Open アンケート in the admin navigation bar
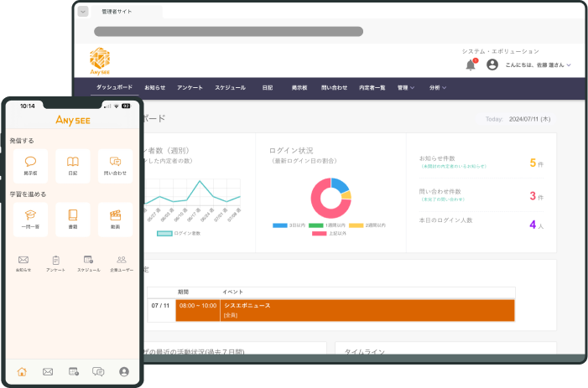 pyautogui.click(x=190, y=88)
